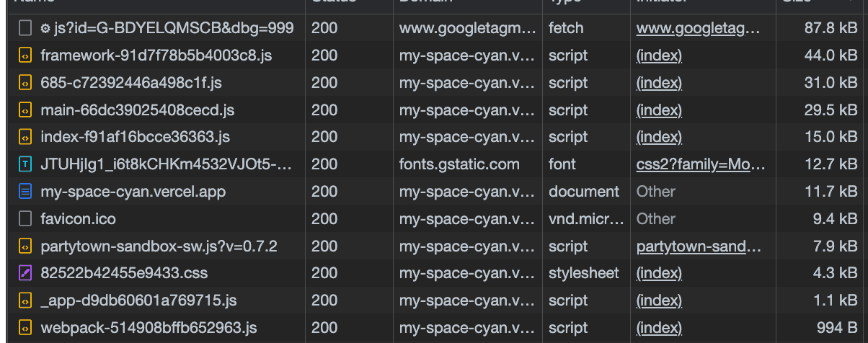Click the gear icon beside js?id=G-BDYELQMSCB
This screenshot has width=868, height=343.
click(45, 29)
